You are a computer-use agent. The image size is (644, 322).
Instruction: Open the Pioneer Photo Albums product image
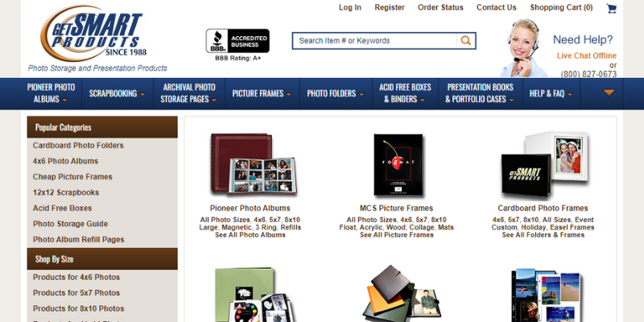253,164
